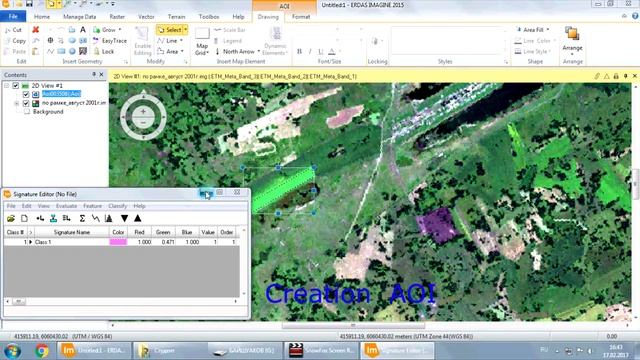Open Feature menu in Signature Editor

(x=93, y=206)
